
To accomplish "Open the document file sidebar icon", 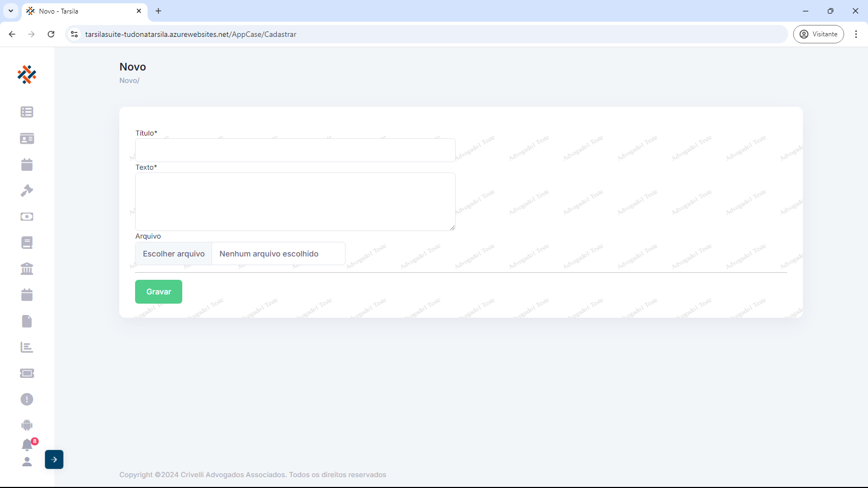I will click(27, 321).
